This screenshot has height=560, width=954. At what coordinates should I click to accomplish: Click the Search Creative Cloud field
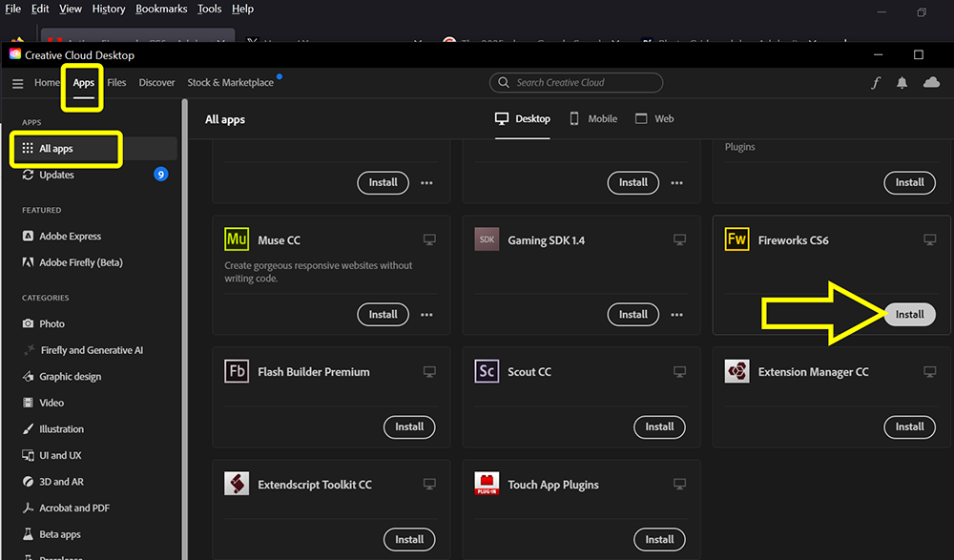(x=575, y=83)
